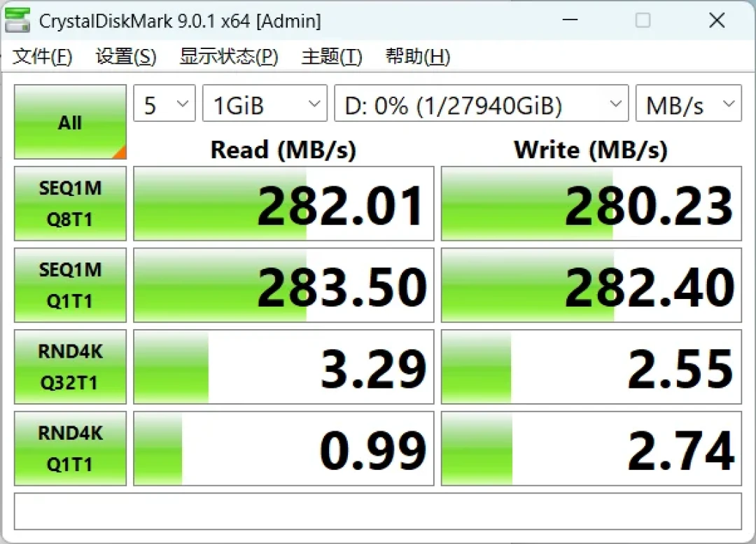This screenshot has height=544, width=756.
Task: Close the CrystalDiskMark window
Action: click(717, 20)
